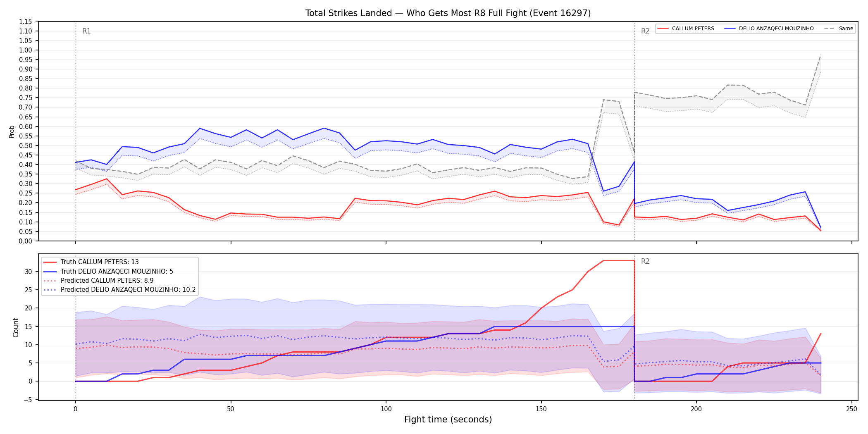Click the x-axis tick label 100

[386, 409]
